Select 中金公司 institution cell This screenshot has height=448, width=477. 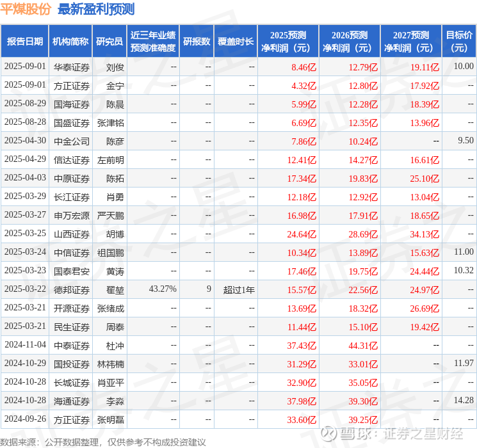[72, 141]
